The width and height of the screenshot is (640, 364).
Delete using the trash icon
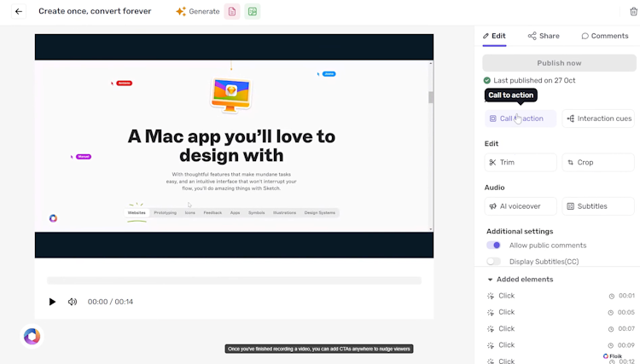pos(633,11)
